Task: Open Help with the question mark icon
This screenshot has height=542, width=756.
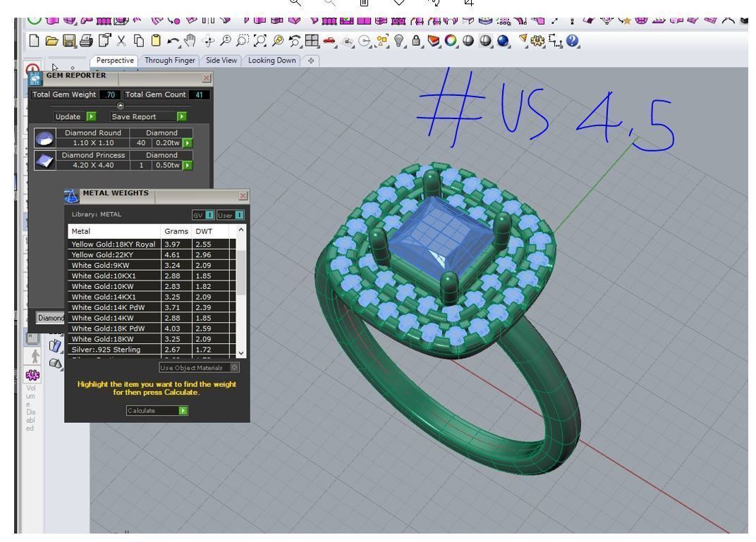Action: point(573,40)
